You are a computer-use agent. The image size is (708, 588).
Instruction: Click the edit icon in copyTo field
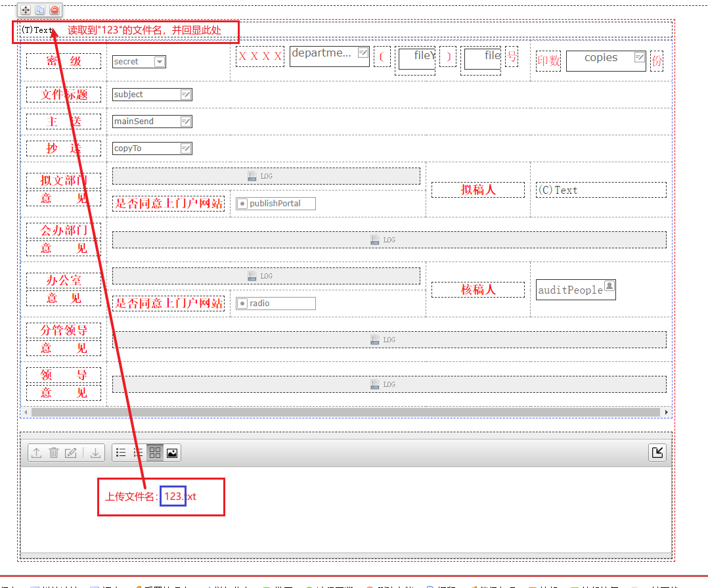tap(186, 148)
